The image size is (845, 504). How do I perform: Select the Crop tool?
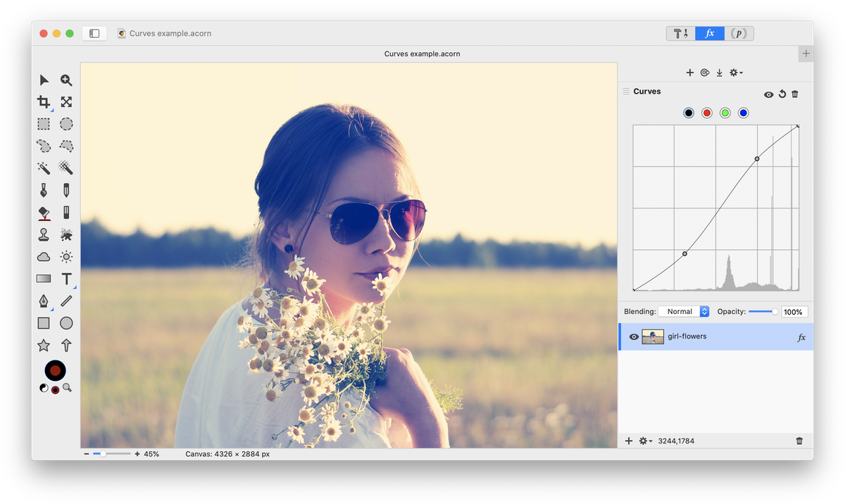[x=44, y=102]
